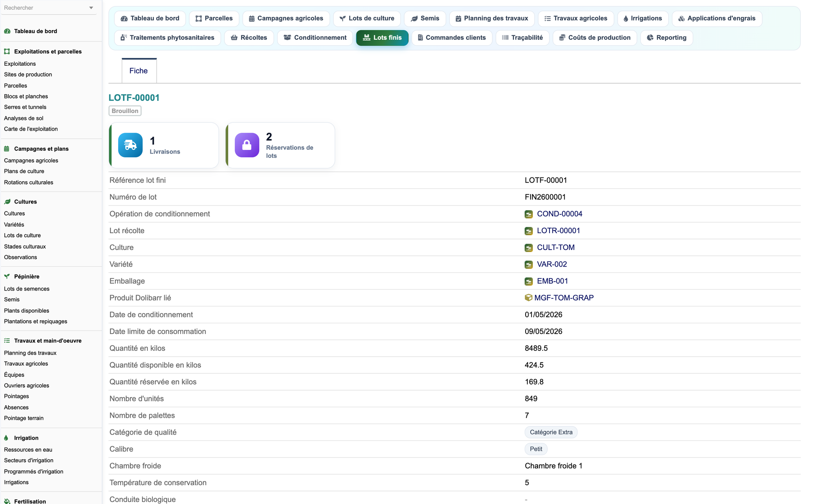Click the Travaux et main-d'oeuvre list icon
Viewport: 815px width, 504px height.
(7, 341)
